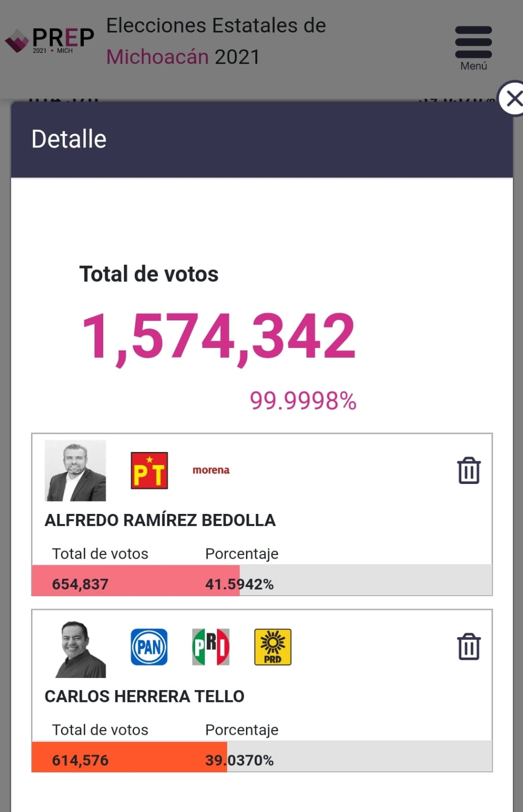
Task: Click the PREP 2021 Mich logo
Action: pos(51,40)
